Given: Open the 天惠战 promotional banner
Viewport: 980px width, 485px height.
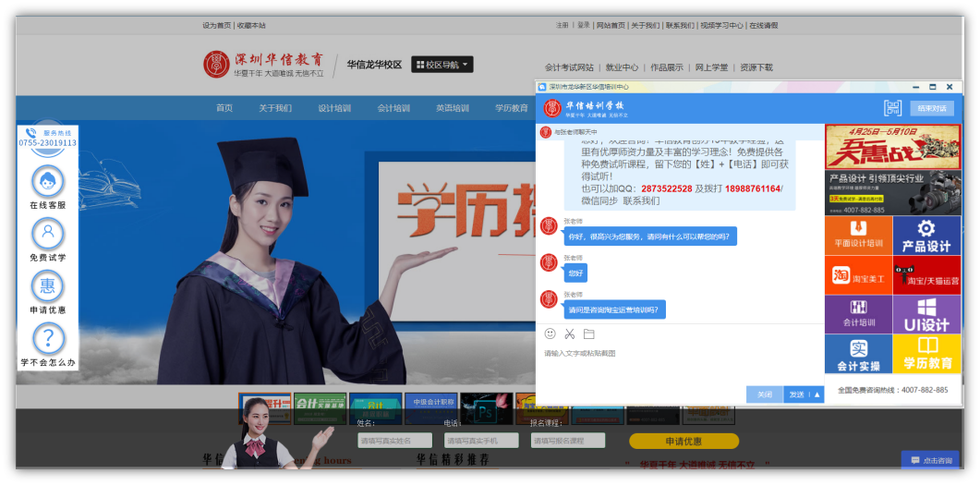Looking at the screenshot, I should [x=893, y=146].
